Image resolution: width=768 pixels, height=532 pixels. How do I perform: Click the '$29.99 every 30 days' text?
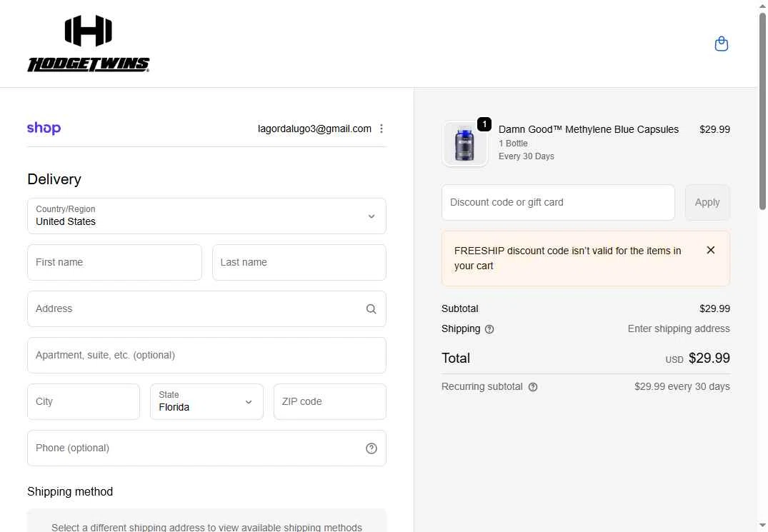[682, 386]
